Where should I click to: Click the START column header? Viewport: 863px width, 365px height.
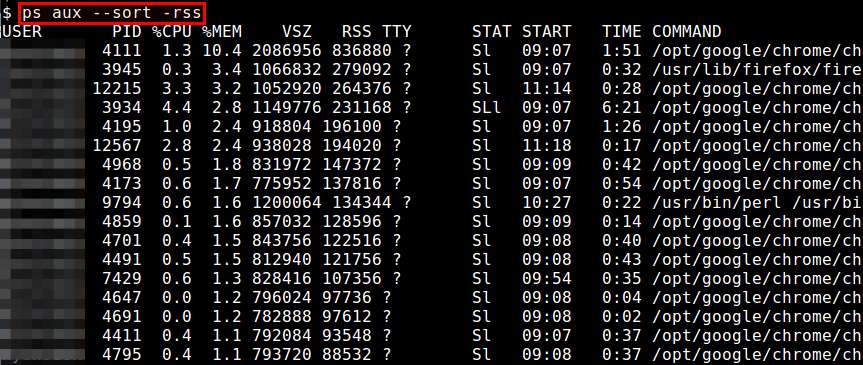click(547, 31)
